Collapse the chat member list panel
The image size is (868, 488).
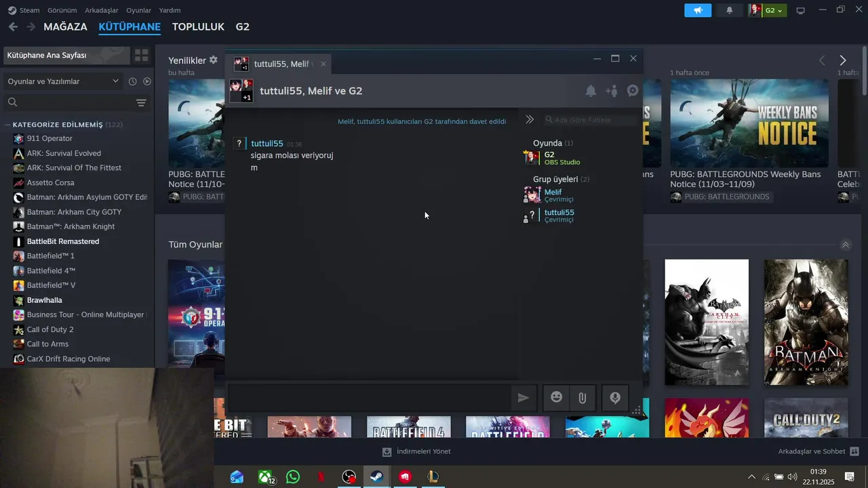point(530,119)
